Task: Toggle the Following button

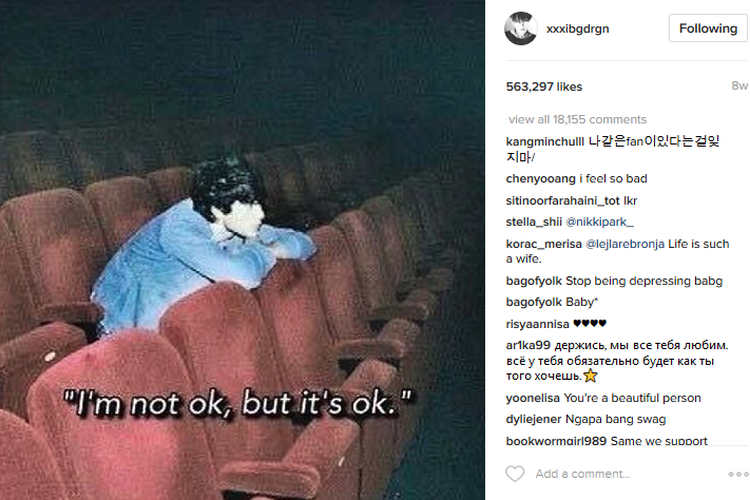Action: 708,28
